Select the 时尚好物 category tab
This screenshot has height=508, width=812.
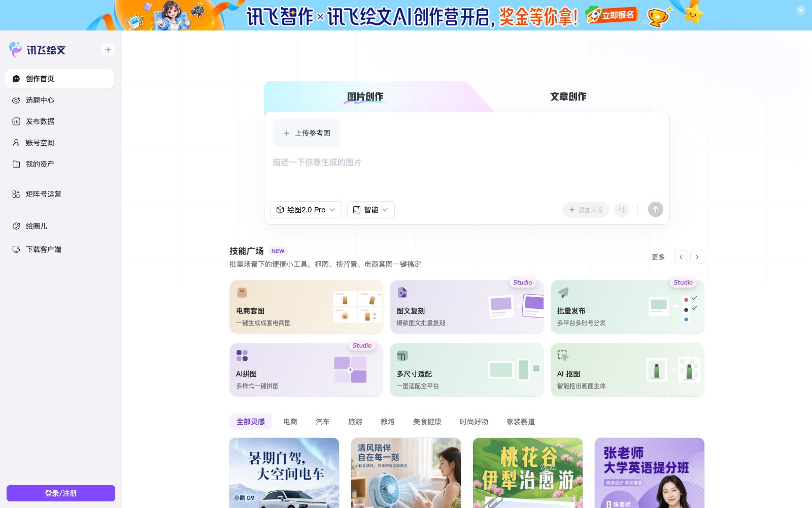click(474, 422)
